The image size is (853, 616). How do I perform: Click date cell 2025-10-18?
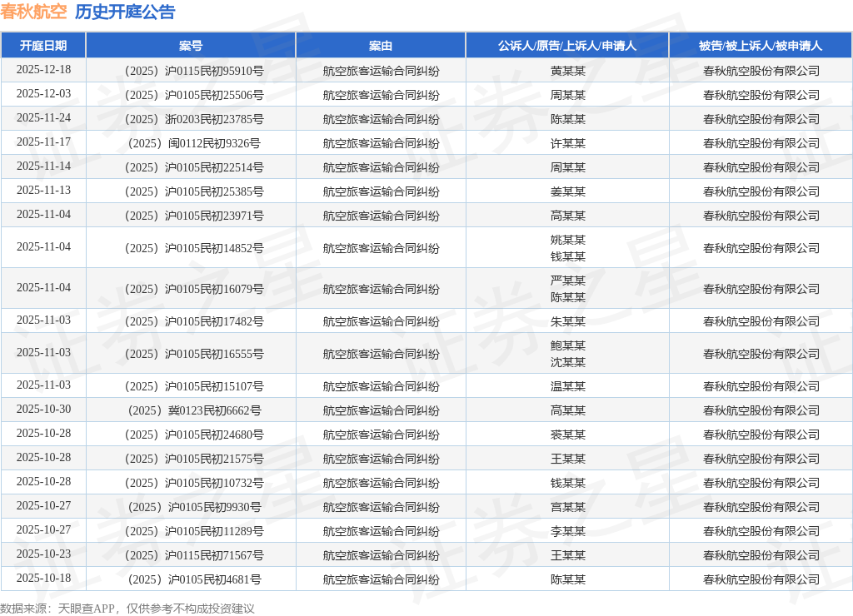click(43, 579)
